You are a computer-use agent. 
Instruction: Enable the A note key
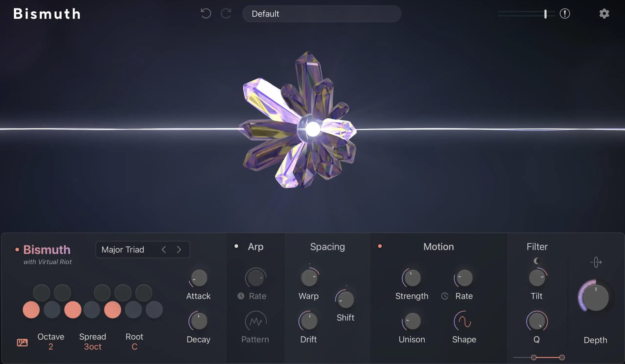[133, 310]
